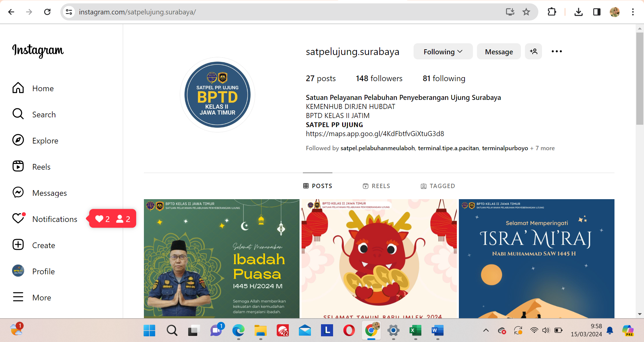Expand the Following dropdown button
Image resolution: width=644 pixels, height=342 pixels.
pyautogui.click(x=443, y=52)
